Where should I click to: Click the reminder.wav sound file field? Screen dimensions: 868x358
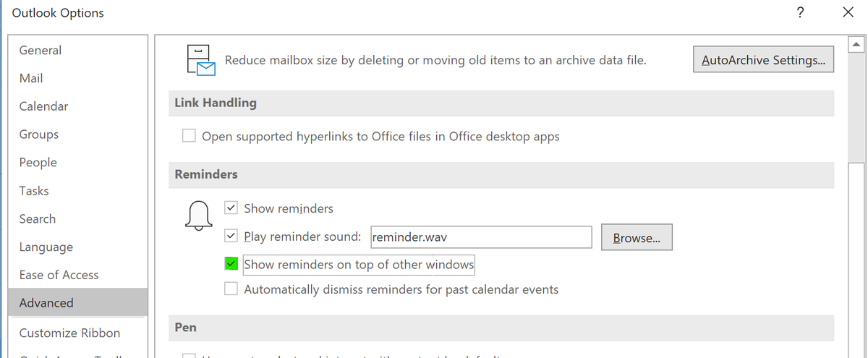pyautogui.click(x=481, y=236)
